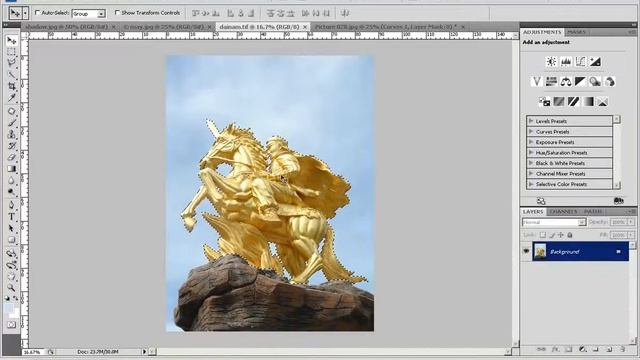Viewport: 640px width, 360px height.
Task: Select the Rectangular Marquee tool
Action: 11,52
